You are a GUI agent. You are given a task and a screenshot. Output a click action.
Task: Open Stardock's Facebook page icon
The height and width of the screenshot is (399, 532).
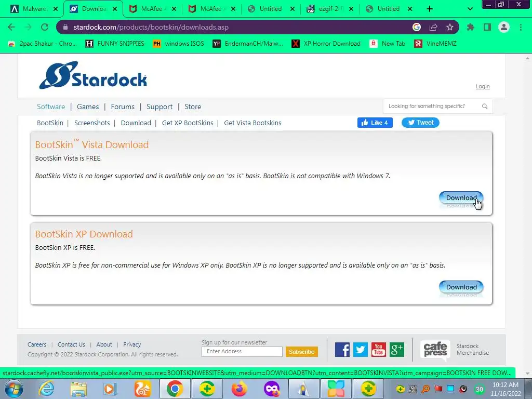342,350
